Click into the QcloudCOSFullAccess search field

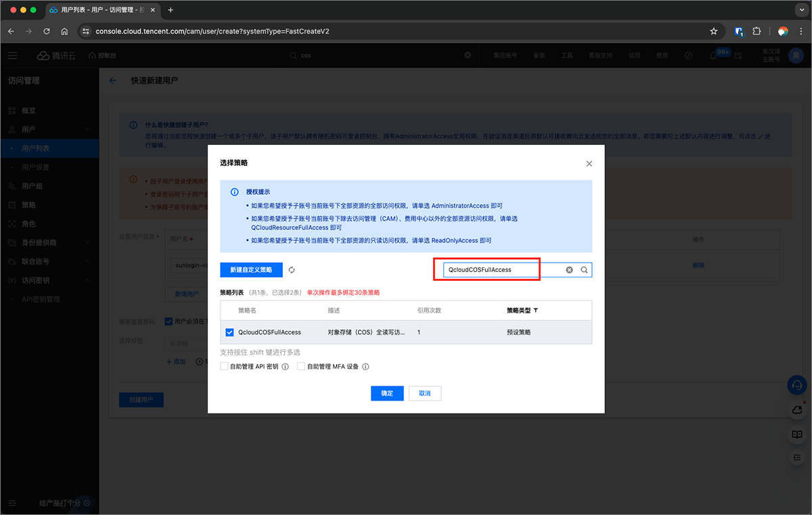(x=501, y=270)
